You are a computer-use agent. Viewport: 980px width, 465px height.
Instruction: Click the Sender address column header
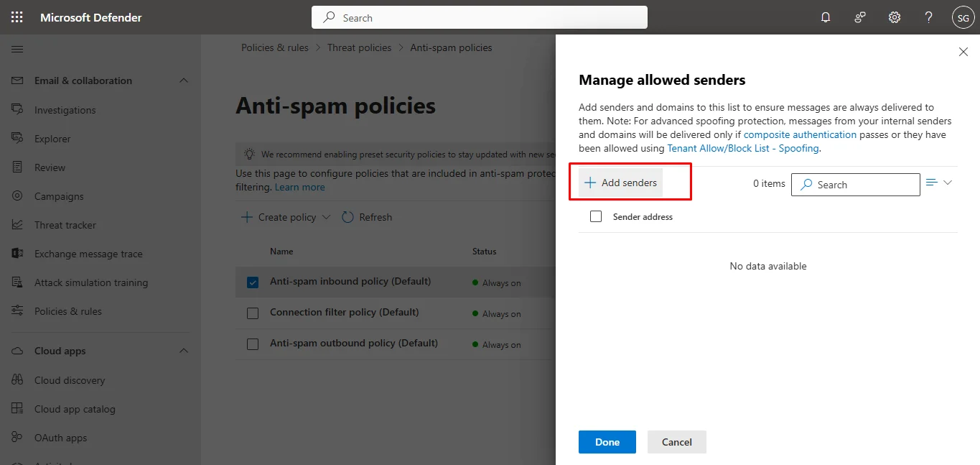643,216
